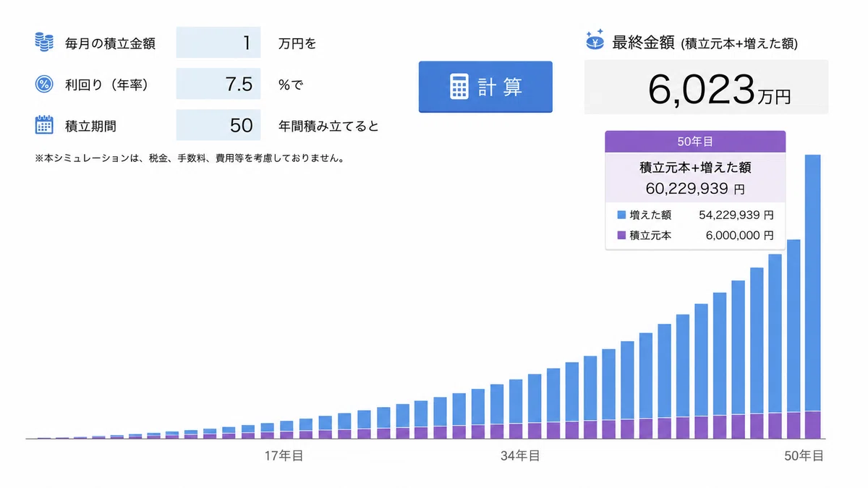Select the blue 増えた額 legend swatch

621,215
